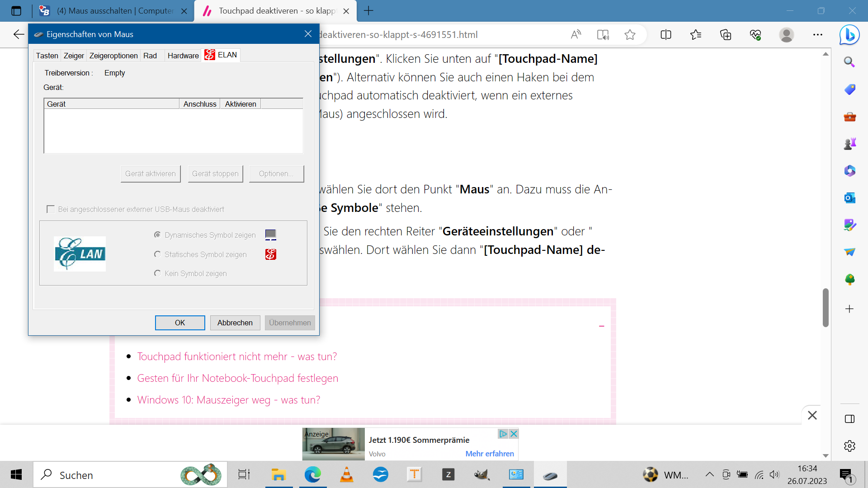This screenshot has width=868, height=488.
Task: Select 'Kein Symbol zeigen' option
Action: 158,273
